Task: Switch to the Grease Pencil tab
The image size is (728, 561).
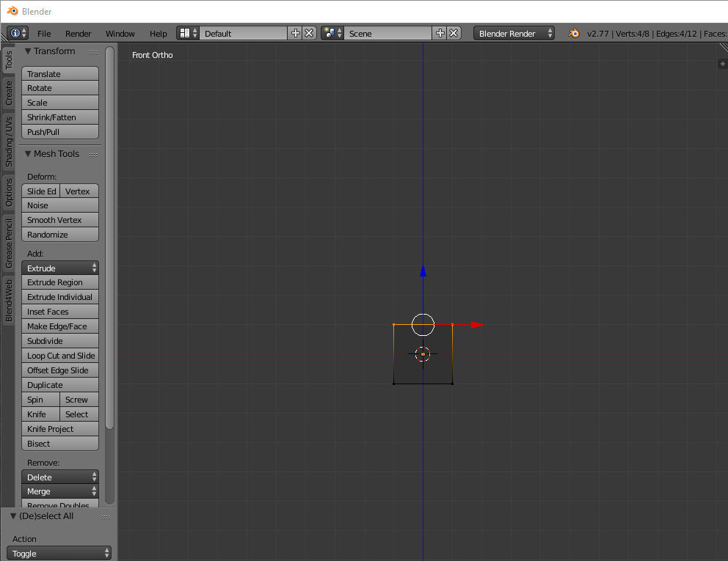Action: 8,243
